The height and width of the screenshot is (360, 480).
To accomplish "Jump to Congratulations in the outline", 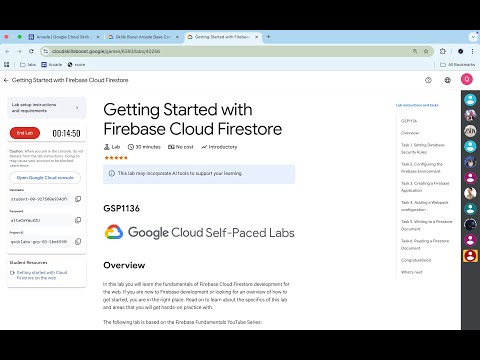I will pyautogui.click(x=416, y=260).
